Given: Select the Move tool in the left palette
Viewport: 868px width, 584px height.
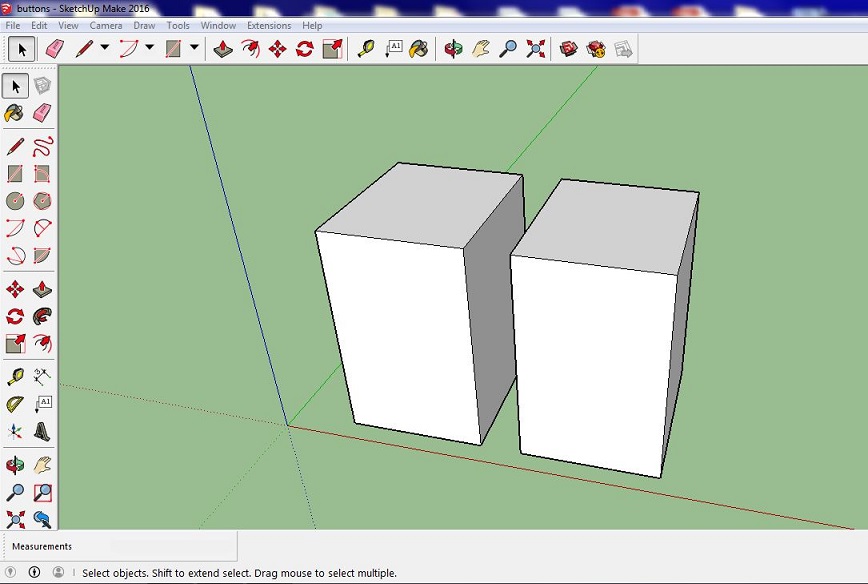Looking at the screenshot, I should (15, 289).
